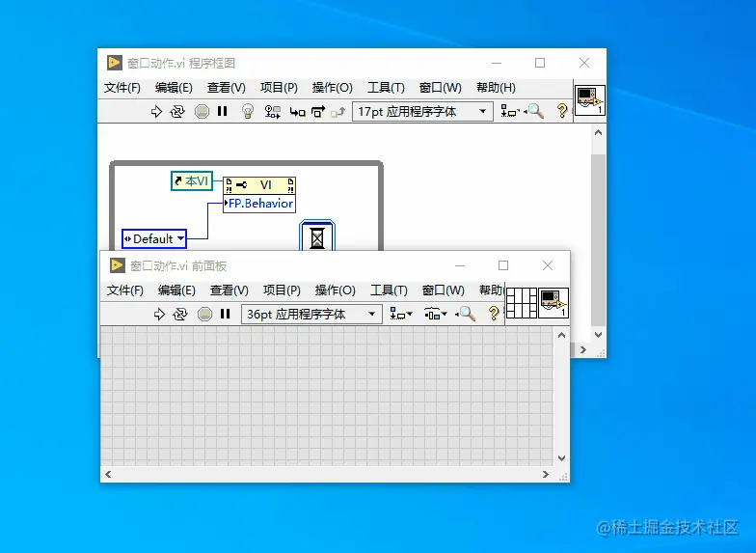
Task: Open 操作(O) menu in front panel window
Action: (336, 290)
